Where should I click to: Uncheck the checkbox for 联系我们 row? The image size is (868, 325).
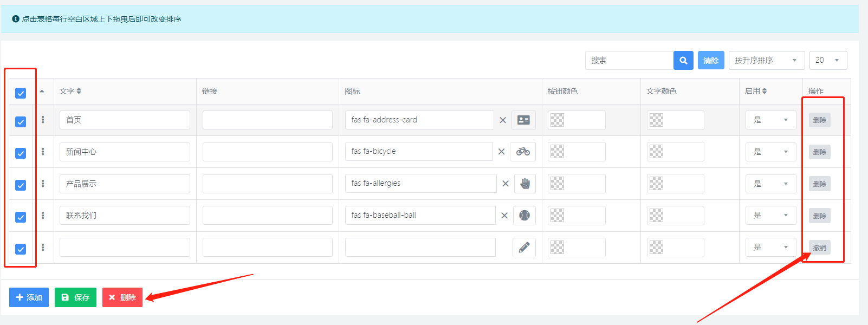[x=21, y=217]
